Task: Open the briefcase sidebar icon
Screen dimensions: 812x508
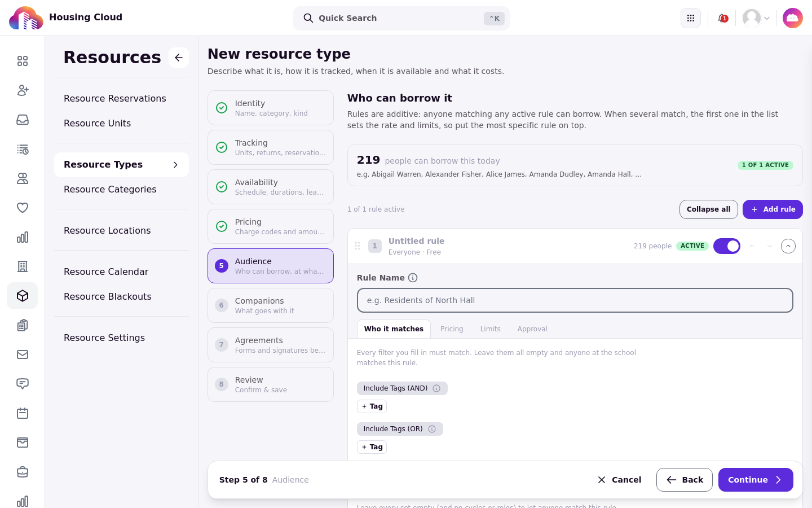Action: (23, 472)
